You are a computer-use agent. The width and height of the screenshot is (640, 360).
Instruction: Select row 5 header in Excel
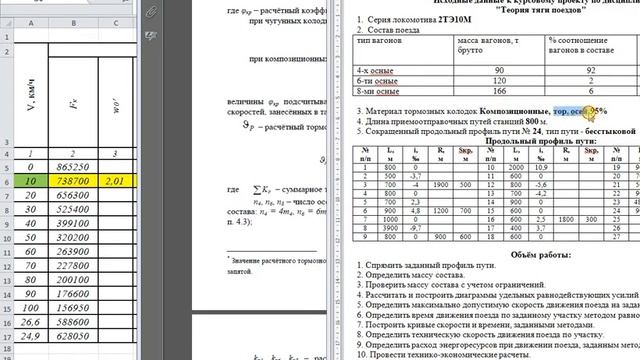7,167
